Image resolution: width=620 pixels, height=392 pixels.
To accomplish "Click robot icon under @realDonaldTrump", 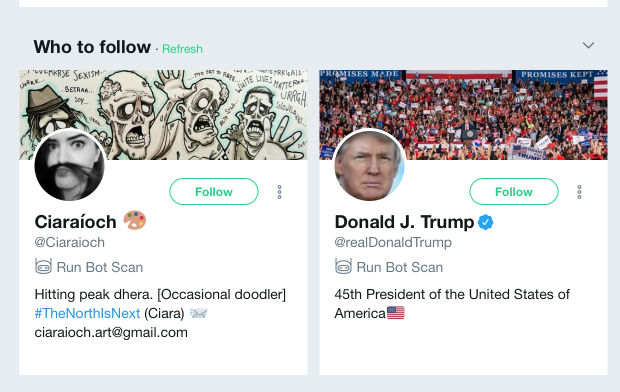I will pos(343,267).
